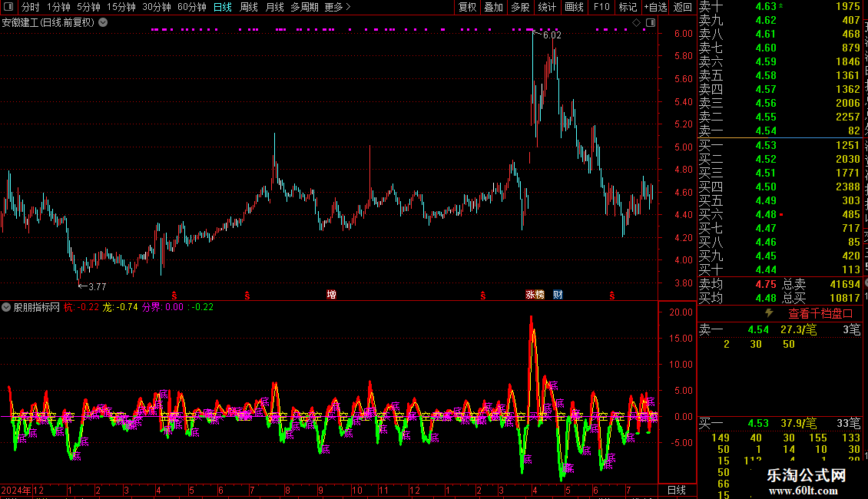The width and height of the screenshot is (868, 499).
Task: Click 总买 volume 10817
Action: tap(845, 298)
